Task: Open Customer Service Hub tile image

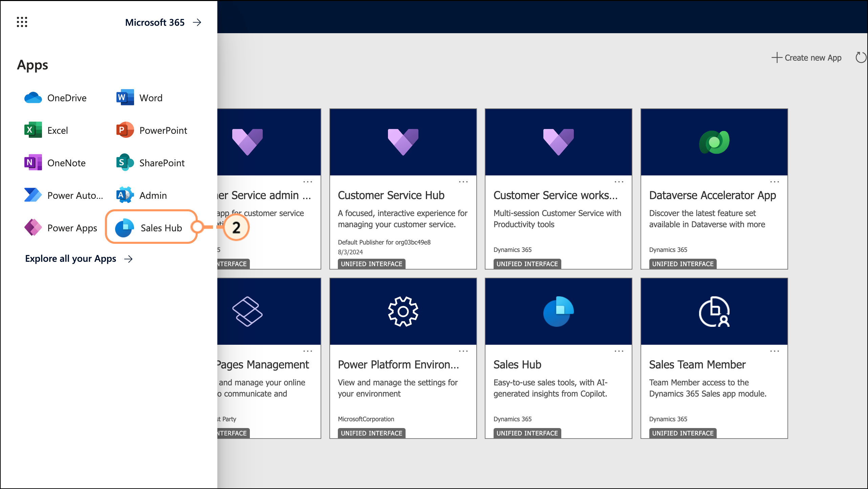Action: (403, 142)
